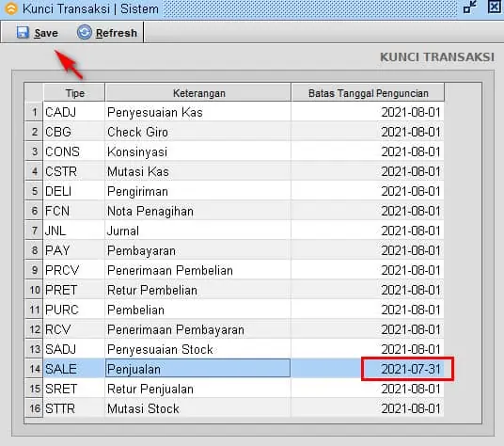Viewport: 504px width, 446px height.
Task: Edit the lock date in the PURC row
Action: pos(368,310)
